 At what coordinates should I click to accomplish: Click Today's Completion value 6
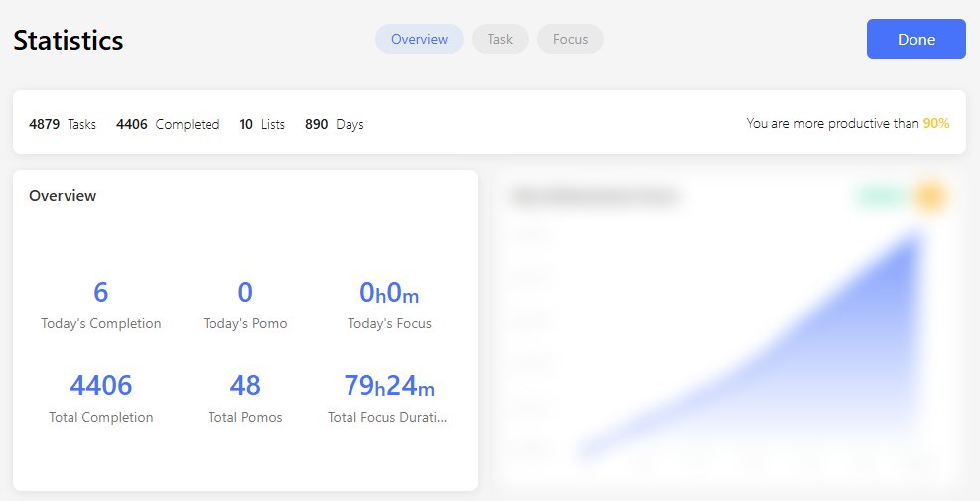click(x=100, y=292)
